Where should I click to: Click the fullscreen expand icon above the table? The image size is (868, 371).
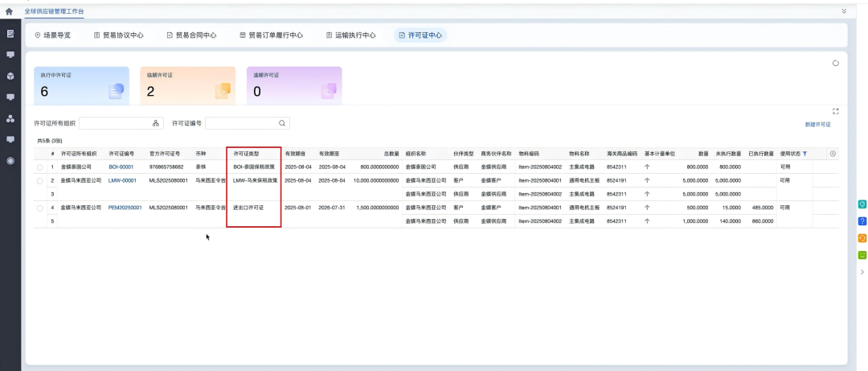click(x=835, y=112)
